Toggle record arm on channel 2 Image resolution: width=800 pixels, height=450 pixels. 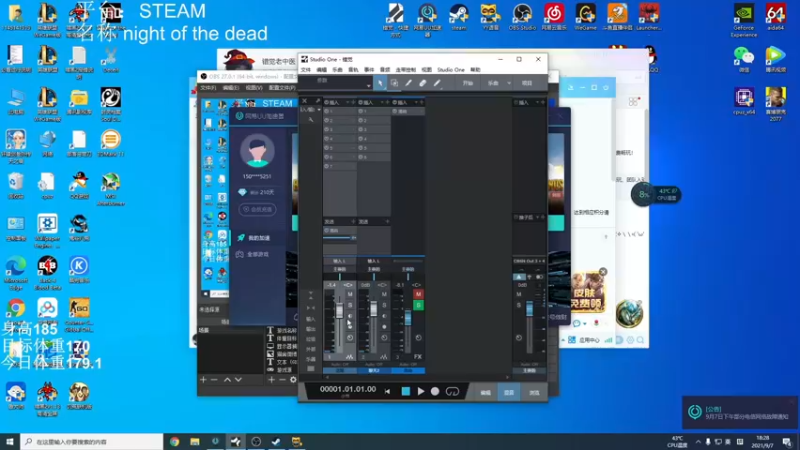point(384,327)
